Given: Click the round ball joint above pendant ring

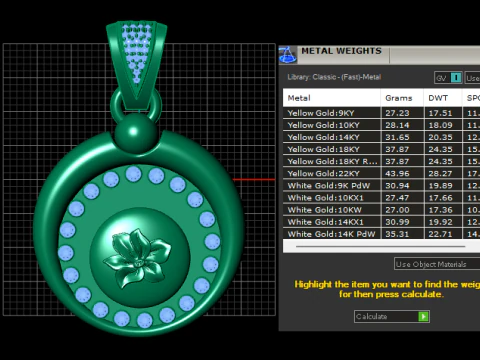Looking at the screenshot, I should click(x=137, y=133).
